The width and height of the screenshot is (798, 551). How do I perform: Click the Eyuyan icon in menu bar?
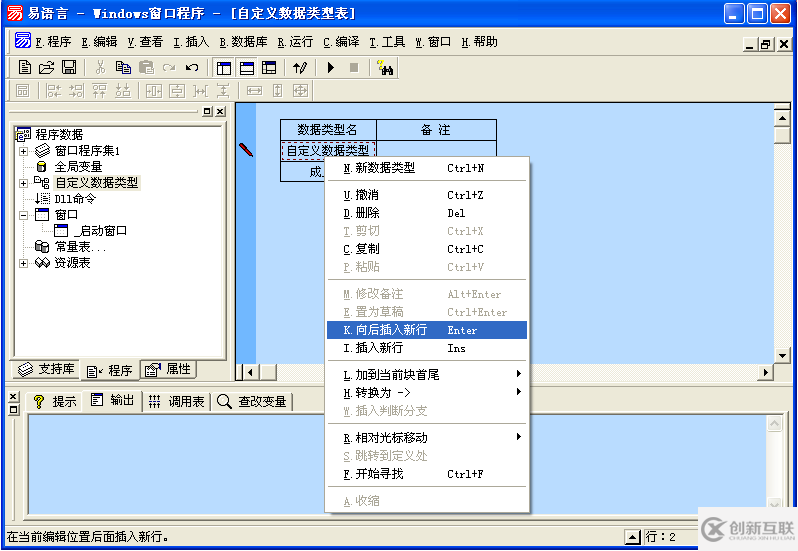coord(23,40)
